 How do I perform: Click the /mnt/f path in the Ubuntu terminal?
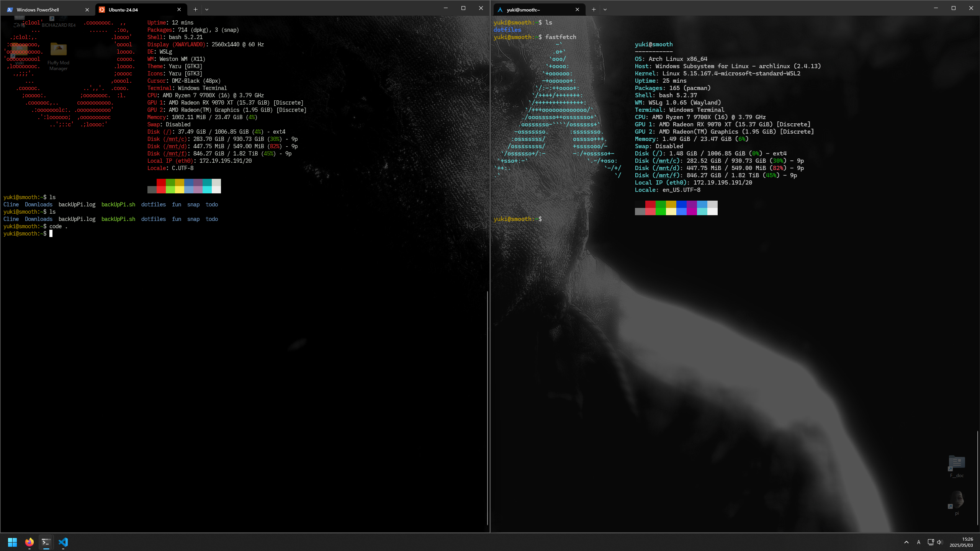(176, 154)
